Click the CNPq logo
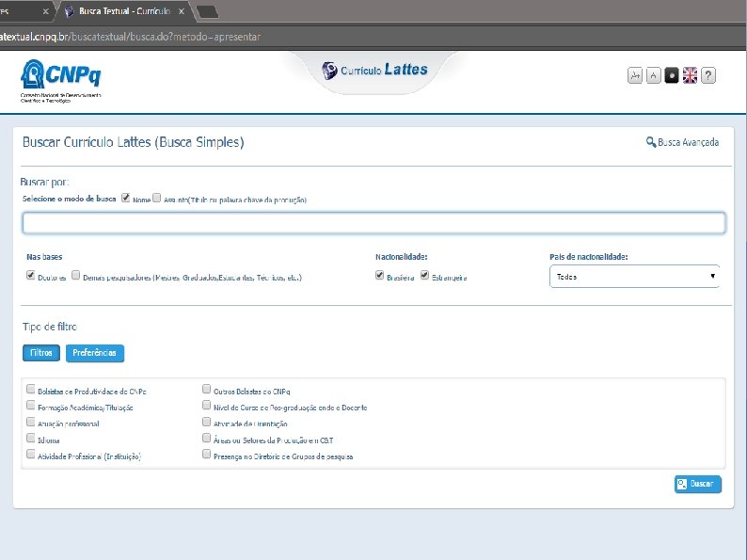 click(x=60, y=80)
